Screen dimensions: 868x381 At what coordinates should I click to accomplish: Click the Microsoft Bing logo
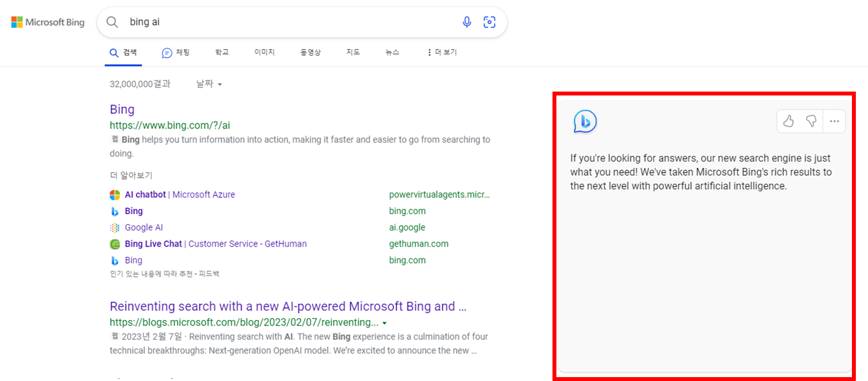click(48, 22)
